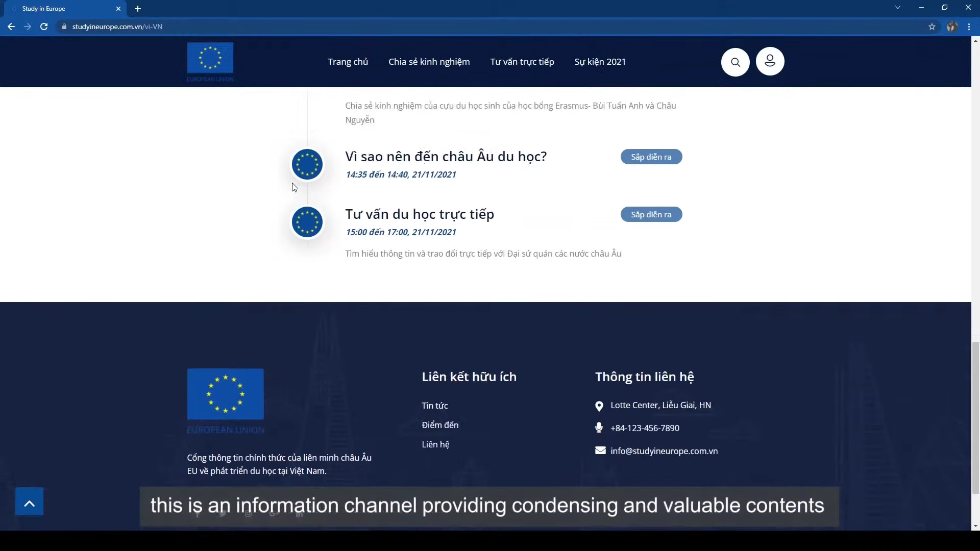This screenshot has width=980, height=551.
Task: Reload the page with the refresh icon
Action: (x=44, y=27)
